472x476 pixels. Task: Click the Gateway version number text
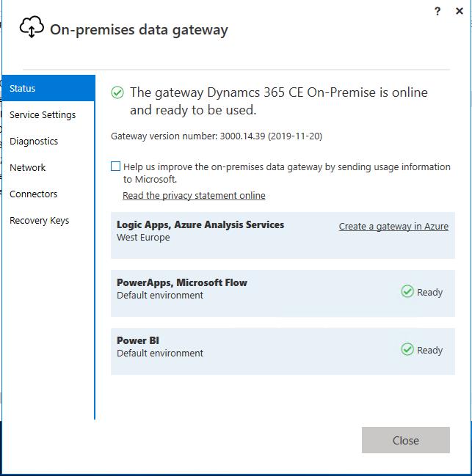pos(217,136)
